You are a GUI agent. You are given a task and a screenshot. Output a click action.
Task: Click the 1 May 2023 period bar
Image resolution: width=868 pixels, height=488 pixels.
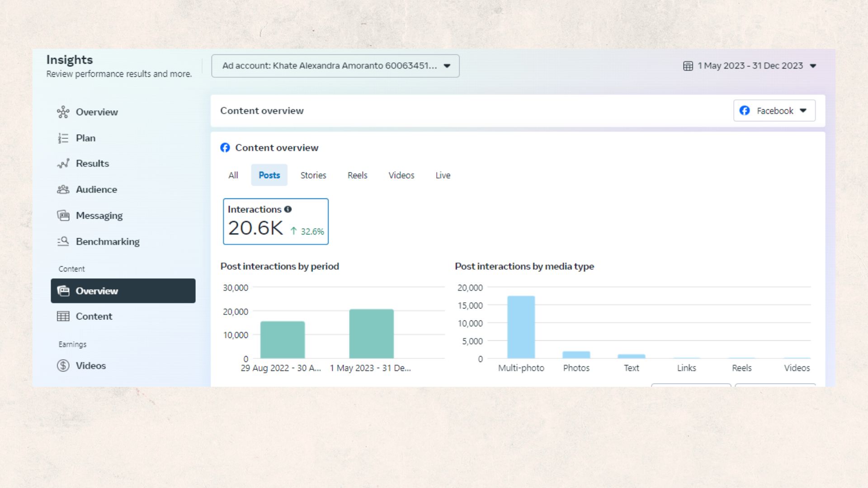(371, 333)
